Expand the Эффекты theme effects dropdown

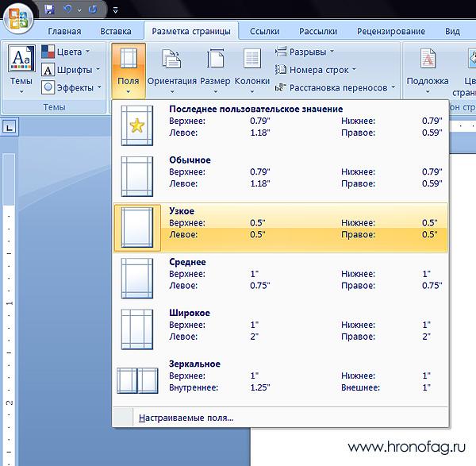coord(70,87)
